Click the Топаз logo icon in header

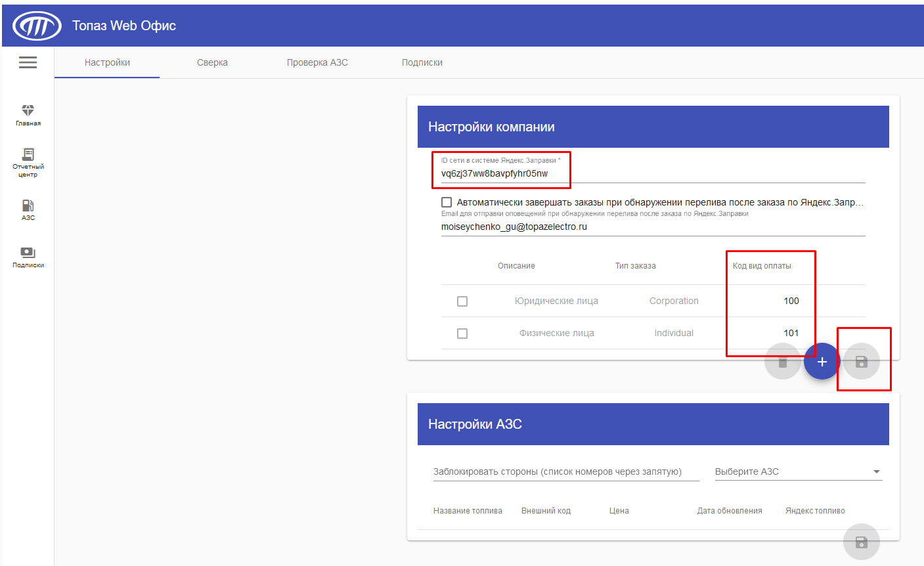point(37,26)
